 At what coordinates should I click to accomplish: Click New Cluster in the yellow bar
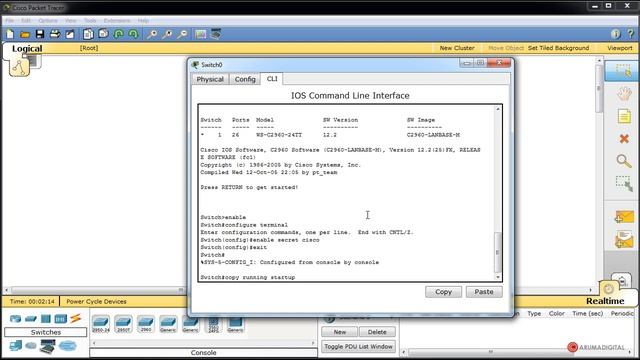pos(457,48)
